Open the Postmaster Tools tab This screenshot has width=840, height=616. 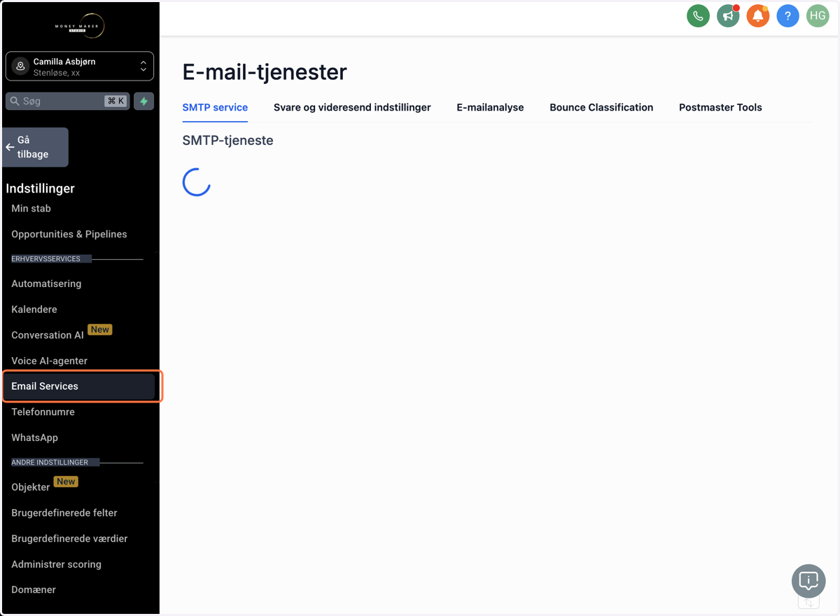point(720,107)
